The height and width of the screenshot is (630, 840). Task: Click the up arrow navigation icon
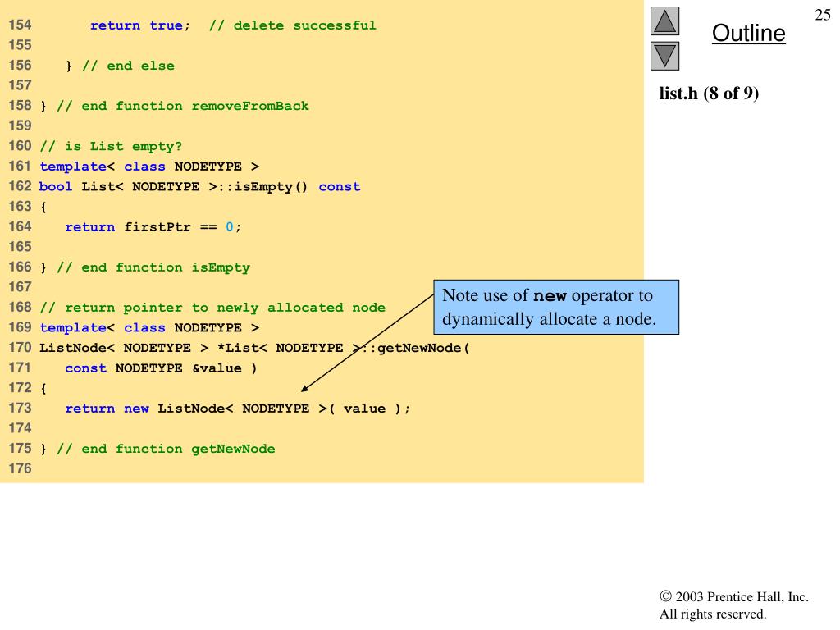coord(664,21)
